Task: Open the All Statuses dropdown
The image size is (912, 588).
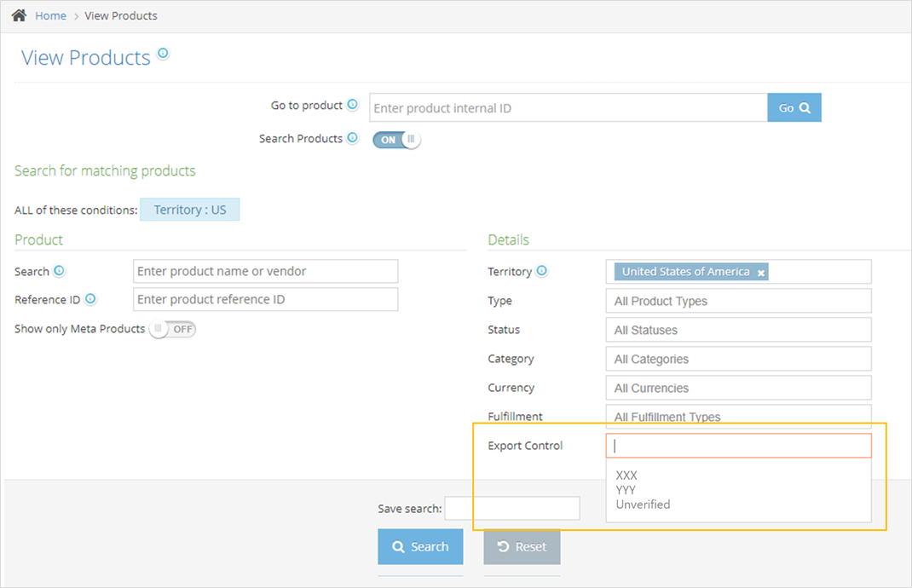Action: [x=738, y=330]
